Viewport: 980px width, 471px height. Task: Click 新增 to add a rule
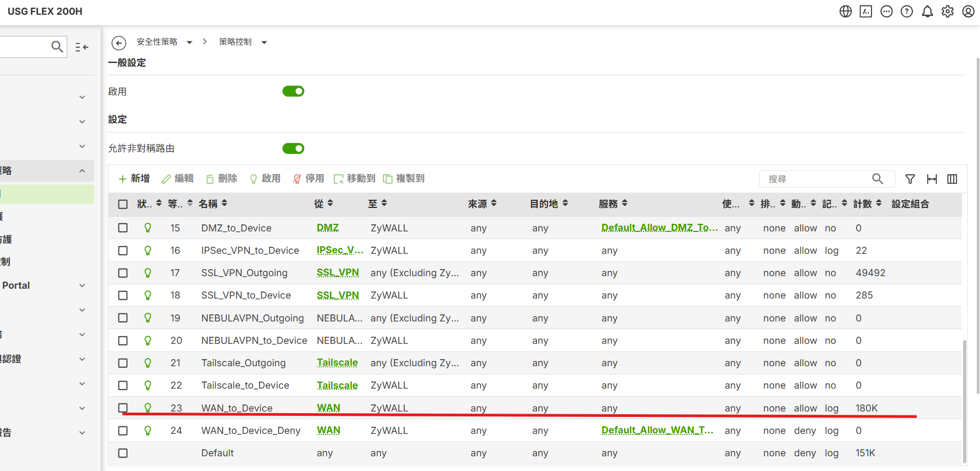(134, 178)
